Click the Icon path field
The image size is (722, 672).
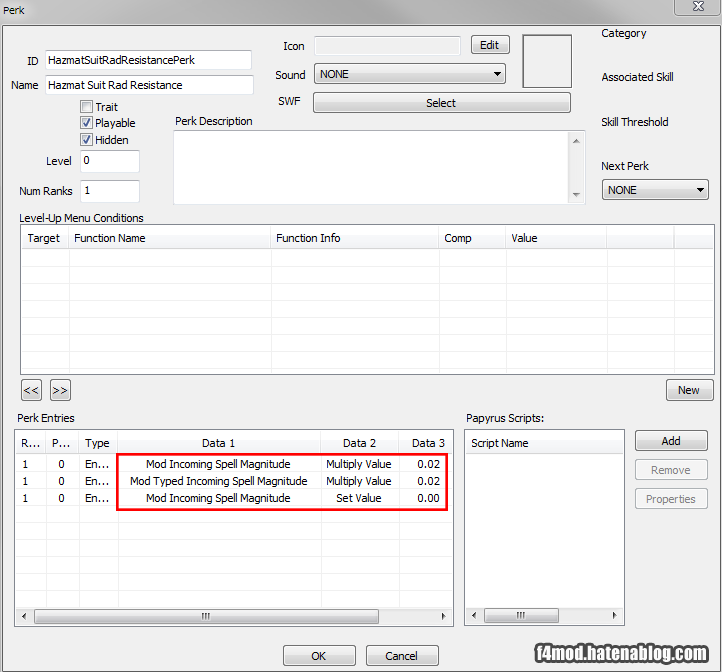387,46
